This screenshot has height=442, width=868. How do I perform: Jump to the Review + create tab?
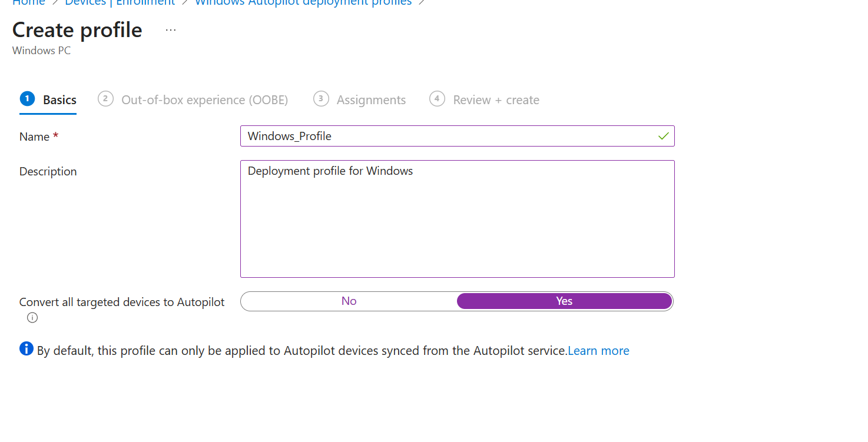(496, 100)
